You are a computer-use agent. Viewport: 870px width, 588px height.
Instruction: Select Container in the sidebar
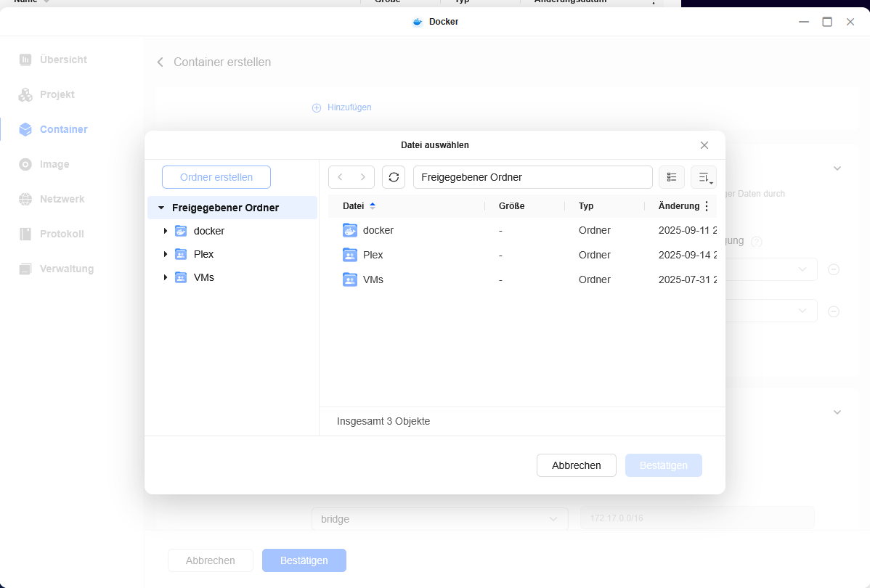(53, 129)
